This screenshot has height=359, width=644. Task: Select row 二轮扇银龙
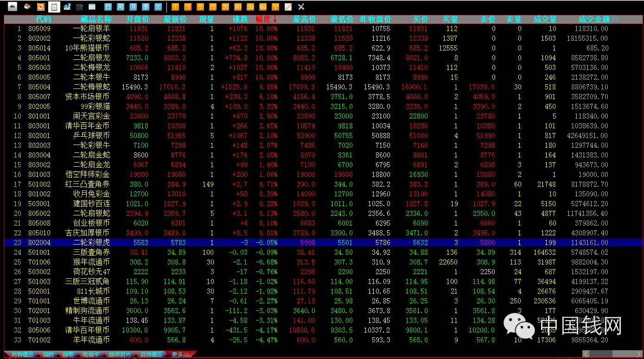point(323,58)
